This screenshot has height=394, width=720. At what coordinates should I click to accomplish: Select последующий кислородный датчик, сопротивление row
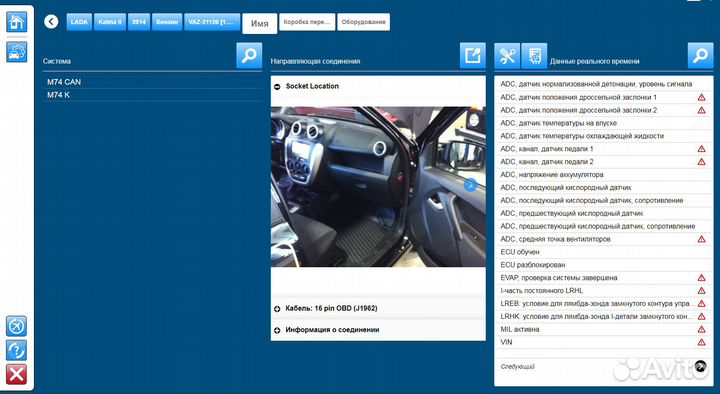pos(603,200)
